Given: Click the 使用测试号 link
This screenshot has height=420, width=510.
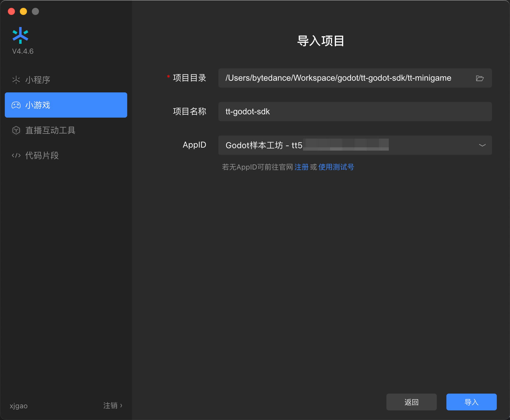Looking at the screenshot, I should point(336,167).
